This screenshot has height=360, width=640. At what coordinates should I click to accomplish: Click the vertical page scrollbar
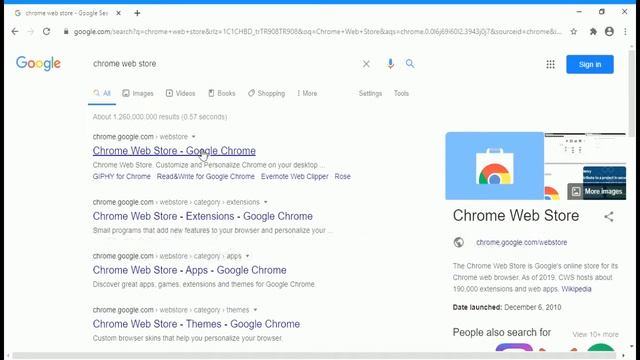pos(631,94)
